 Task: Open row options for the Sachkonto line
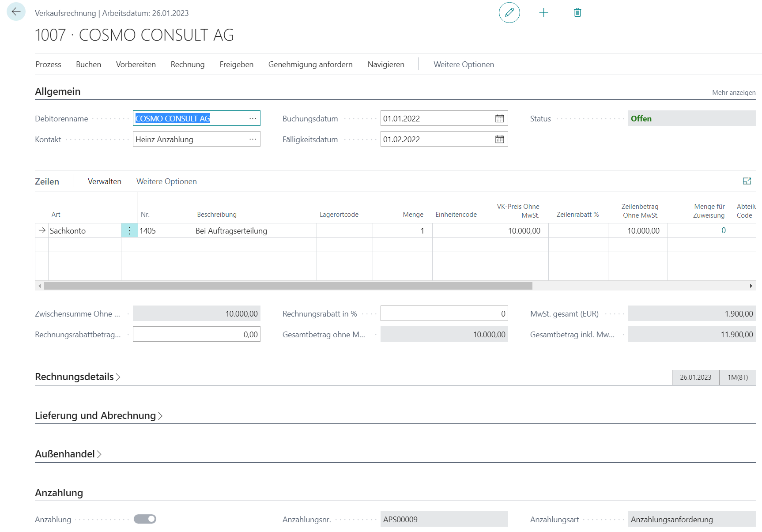pos(129,230)
